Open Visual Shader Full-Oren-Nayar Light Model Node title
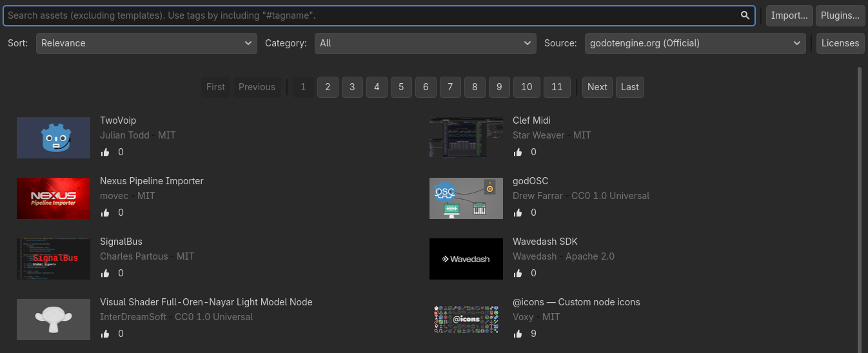This screenshot has width=868, height=353. [206, 302]
